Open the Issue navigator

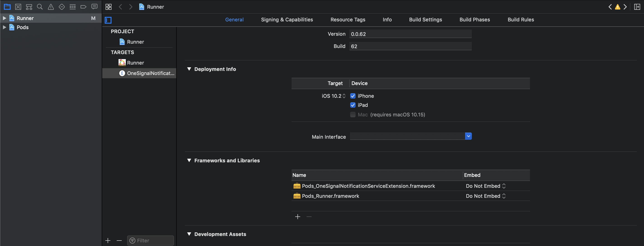click(x=51, y=7)
